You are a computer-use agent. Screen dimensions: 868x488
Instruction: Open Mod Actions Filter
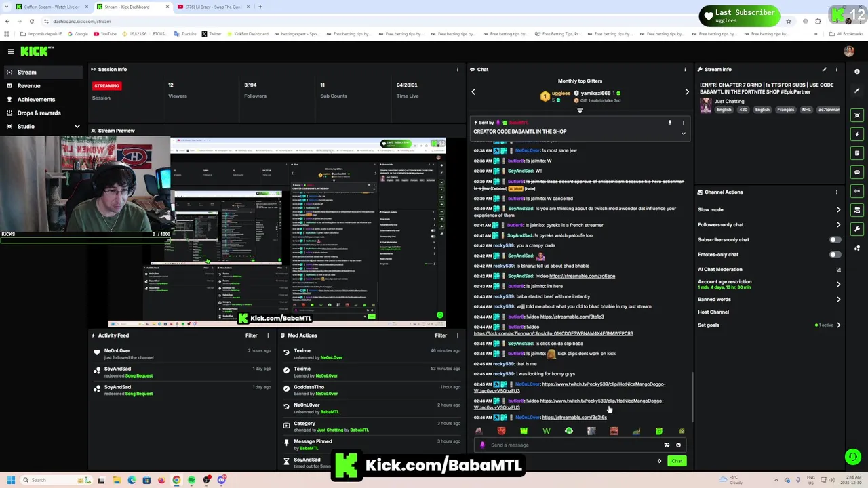pyautogui.click(x=441, y=335)
